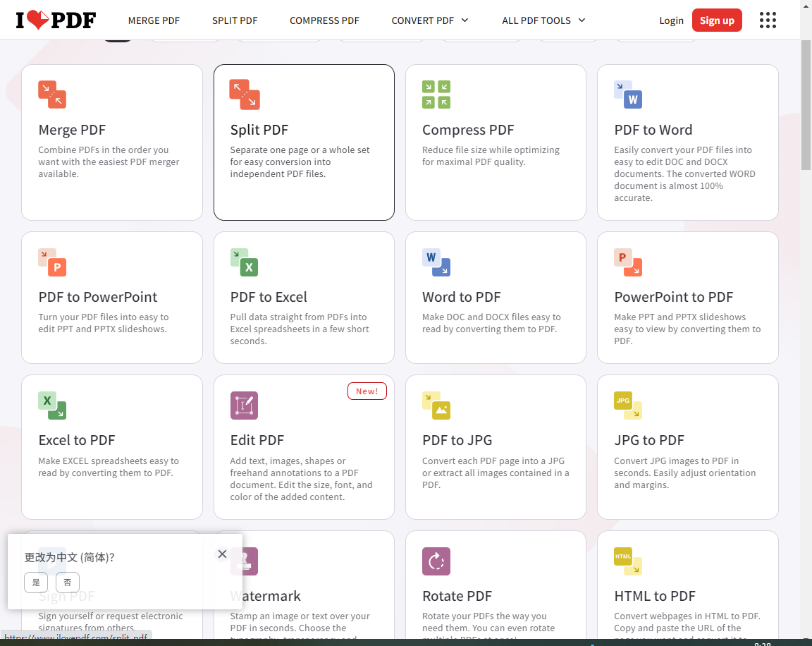Image resolution: width=812 pixels, height=646 pixels.
Task: Click '更改为中文 (简体)?' popup text
Action: tap(69, 558)
